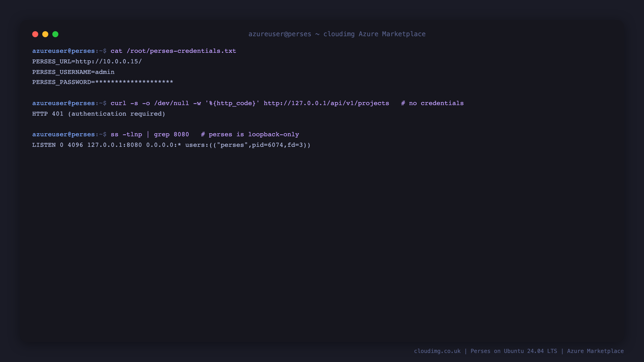Image resolution: width=644 pixels, height=362 pixels.
Task: Click the masked PERSES_PASSWORD line
Action: (103, 82)
